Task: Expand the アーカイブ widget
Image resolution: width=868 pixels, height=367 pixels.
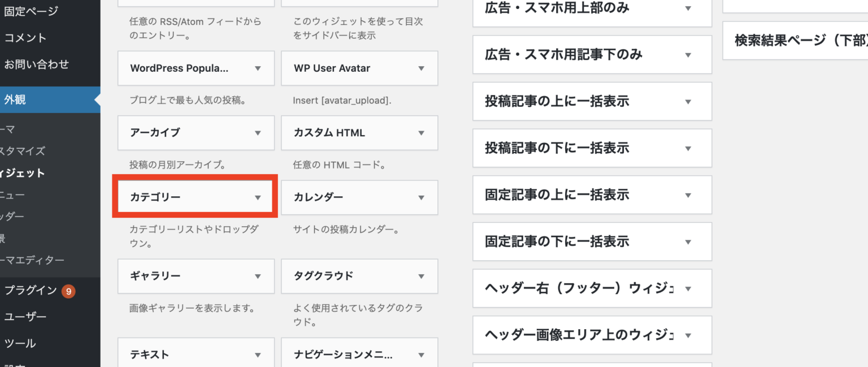Action: (x=195, y=132)
